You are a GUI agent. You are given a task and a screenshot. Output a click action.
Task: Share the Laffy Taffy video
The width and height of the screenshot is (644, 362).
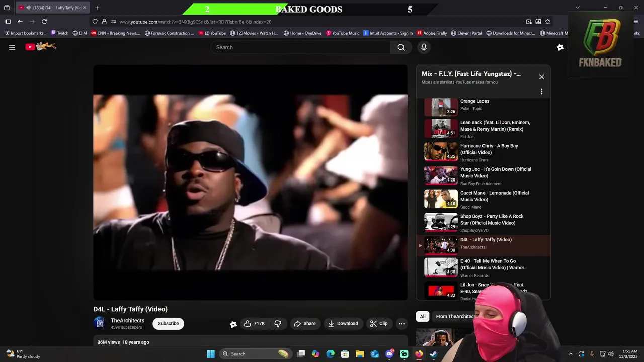coord(305,324)
